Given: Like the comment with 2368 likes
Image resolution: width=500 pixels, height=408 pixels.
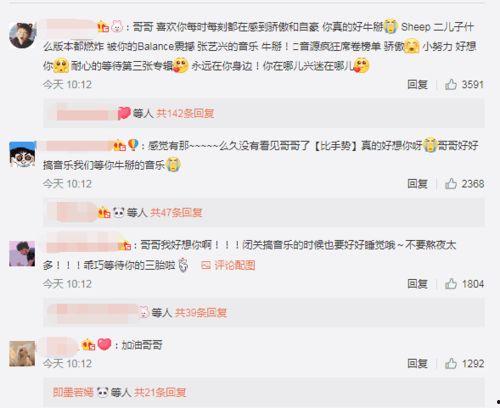Looking at the screenshot, I should click(451, 184).
